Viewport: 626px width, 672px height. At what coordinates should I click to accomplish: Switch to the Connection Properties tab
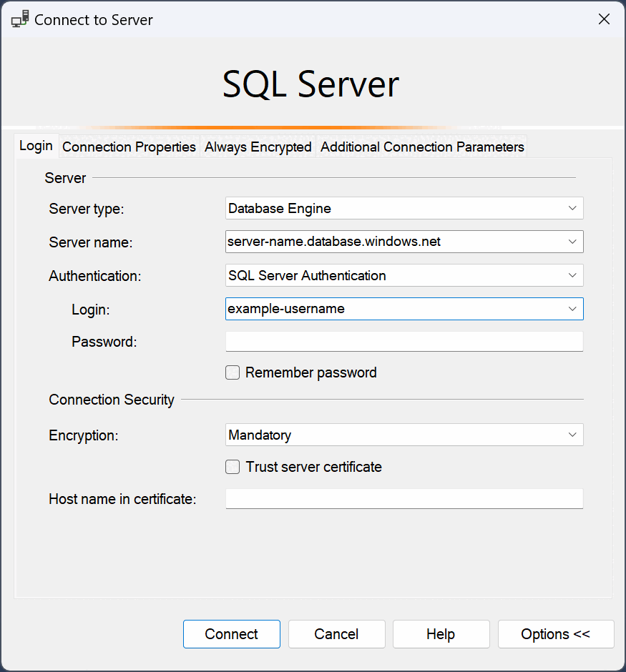(x=129, y=147)
